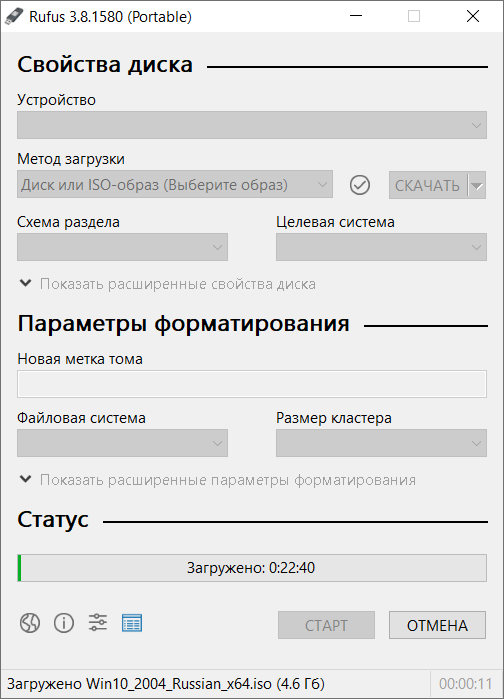The image size is (504, 699).
Task: Click the Новая метка тома field
Action: coord(252,384)
